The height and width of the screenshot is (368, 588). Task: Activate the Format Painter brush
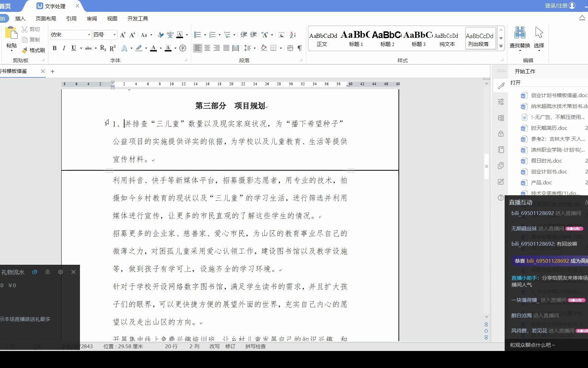(x=24, y=50)
